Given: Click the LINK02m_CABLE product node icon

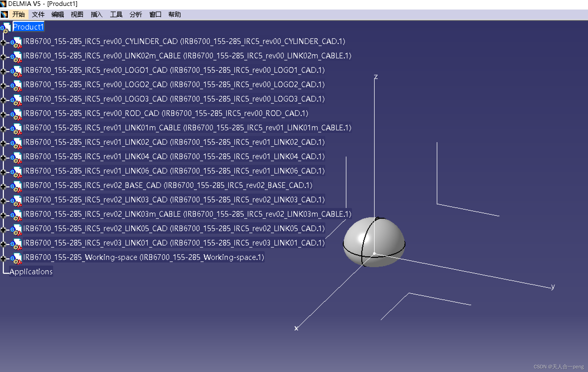Looking at the screenshot, I should click(16, 57).
